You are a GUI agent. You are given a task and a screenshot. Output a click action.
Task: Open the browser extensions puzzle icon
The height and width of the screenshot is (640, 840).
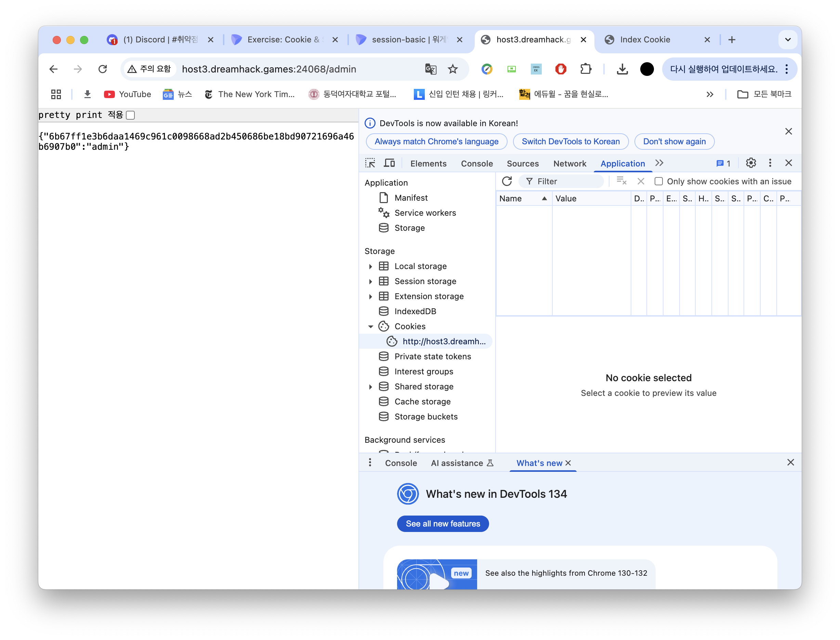point(586,69)
